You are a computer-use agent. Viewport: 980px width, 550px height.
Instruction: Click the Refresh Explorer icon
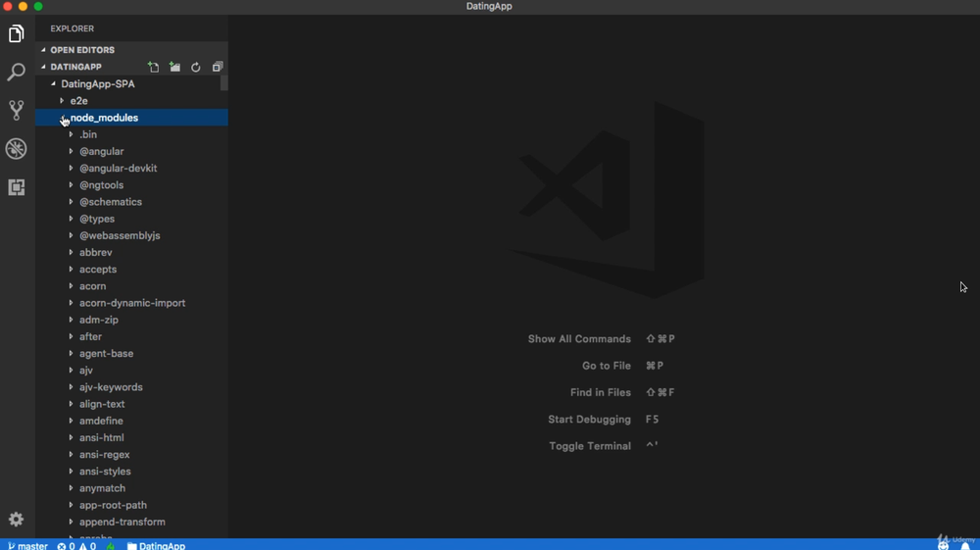[196, 67]
